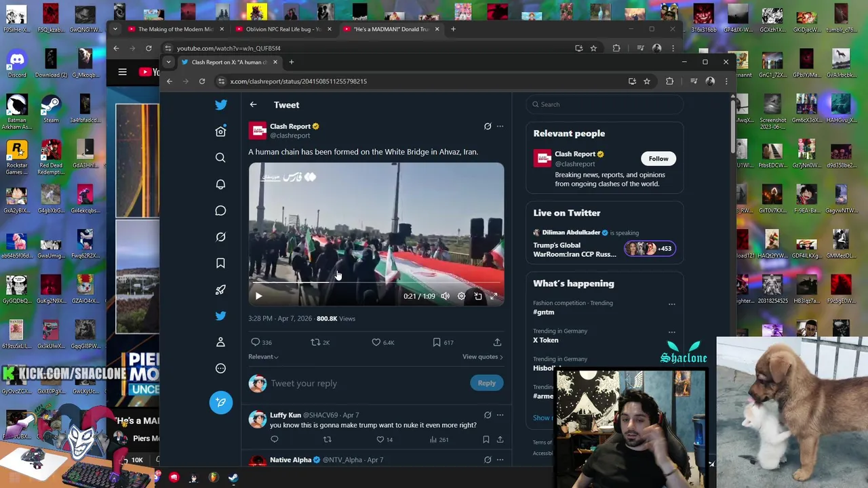The width and height of the screenshot is (868, 488).
Task: Switch to The Making of the Modern tab
Action: (x=176, y=29)
